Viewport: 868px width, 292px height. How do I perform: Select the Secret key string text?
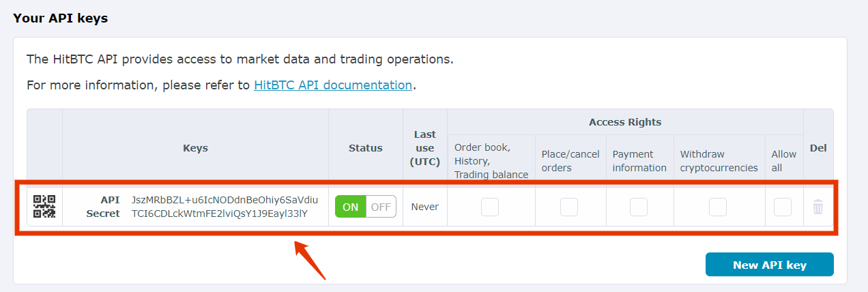coord(220,214)
